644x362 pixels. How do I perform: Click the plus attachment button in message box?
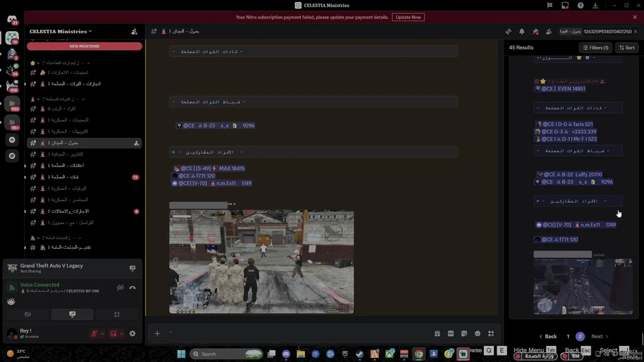tap(157, 333)
